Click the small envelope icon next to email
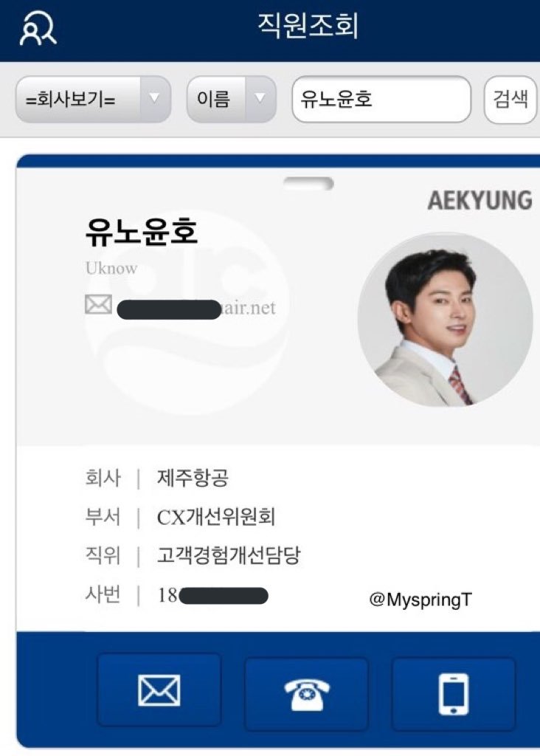 tap(98, 305)
